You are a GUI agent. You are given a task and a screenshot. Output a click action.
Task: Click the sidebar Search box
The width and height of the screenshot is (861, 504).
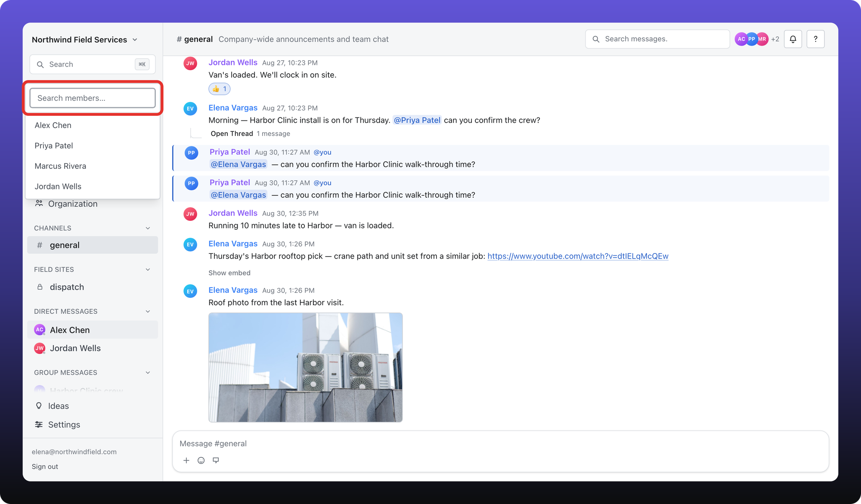(x=93, y=65)
